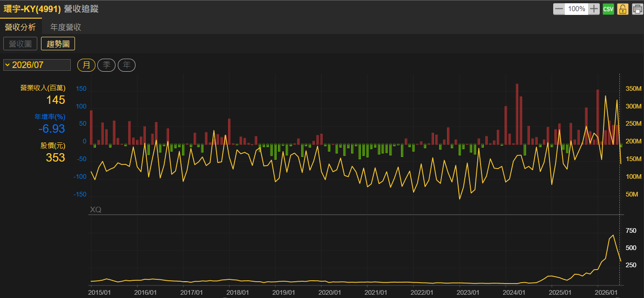Image resolution: width=644 pixels, height=298 pixels.
Task: Select the 營收圖 view button
Action: tap(20, 44)
